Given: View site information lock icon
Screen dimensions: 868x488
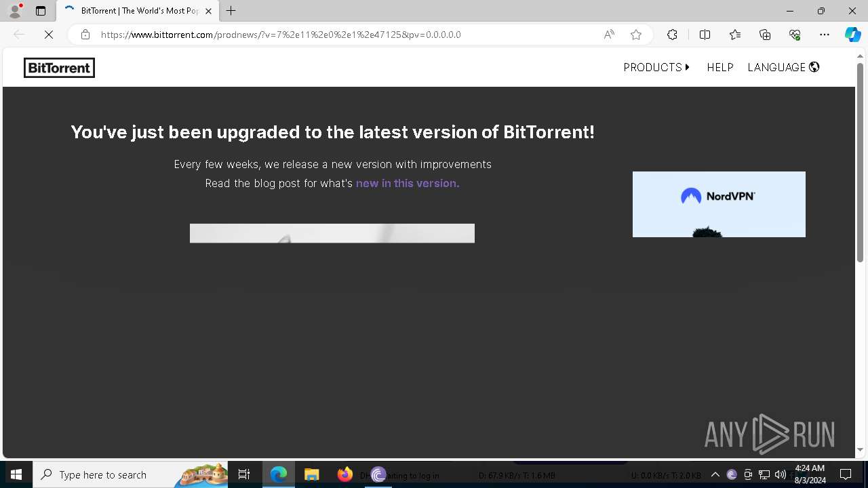Looking at the screenshot, I should (85, 35).
